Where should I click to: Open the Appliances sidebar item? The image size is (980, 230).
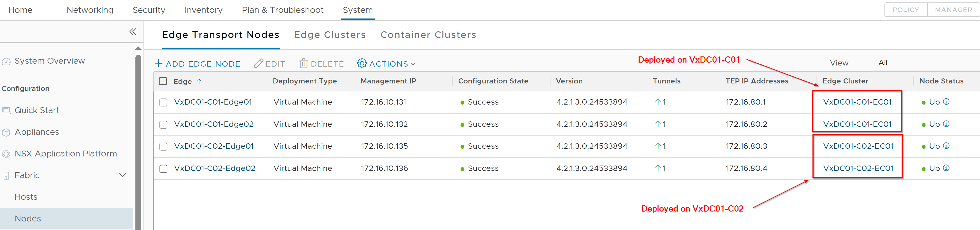pos(37,132)
